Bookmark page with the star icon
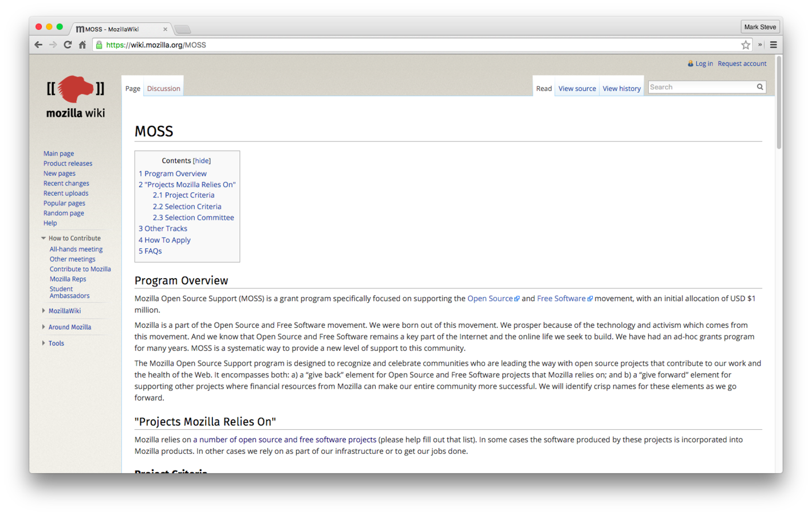Viewport: 812px width, 515px height. coord(746,45)
